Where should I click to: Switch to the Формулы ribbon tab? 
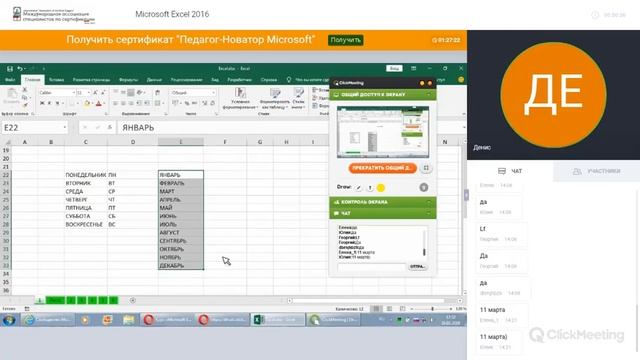(128, 80)
